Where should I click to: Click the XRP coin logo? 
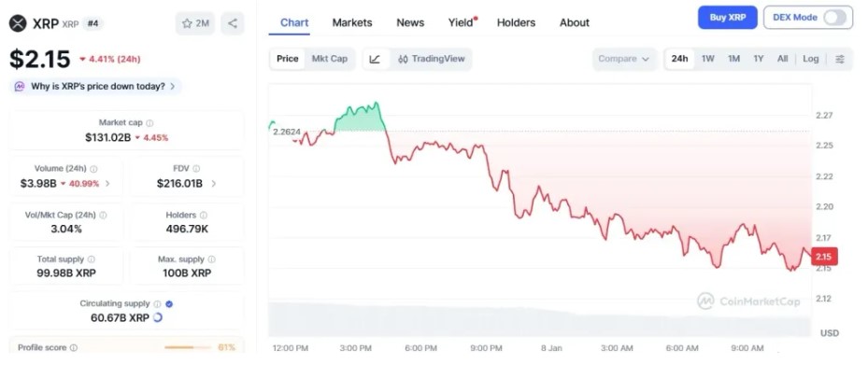pyautogui.click(x=17, y=23)
